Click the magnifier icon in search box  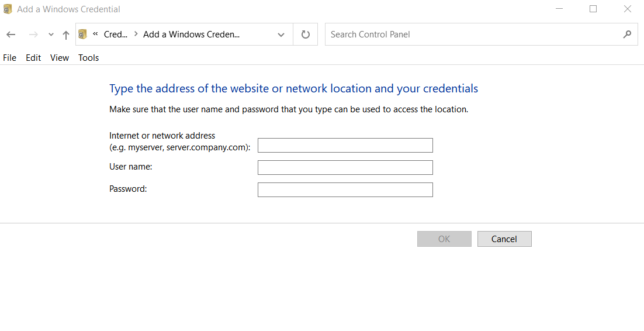coord(627,35)
